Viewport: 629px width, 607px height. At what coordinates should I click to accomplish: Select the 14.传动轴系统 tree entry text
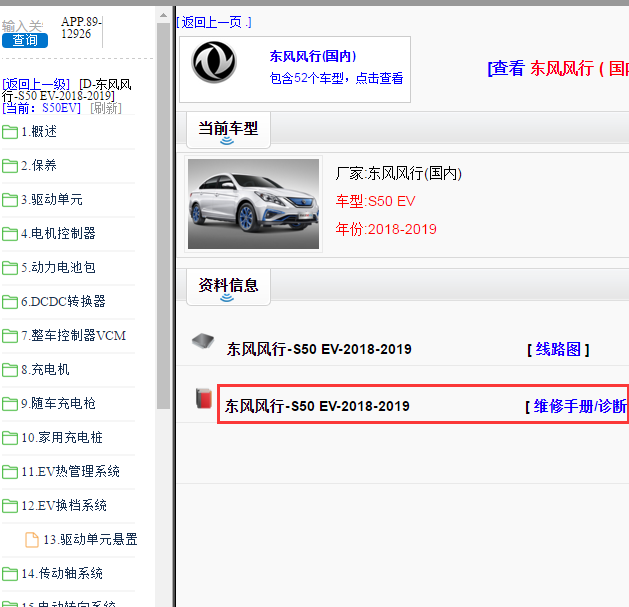tap(62, 573)
